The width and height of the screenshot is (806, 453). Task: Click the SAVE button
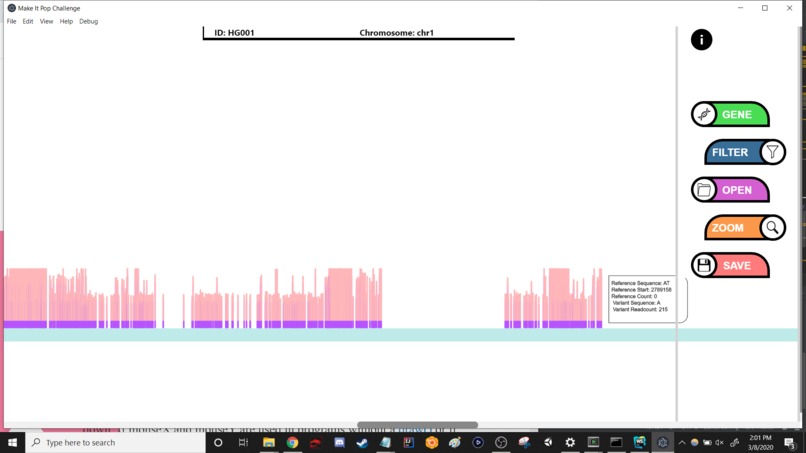click(730, 265)
